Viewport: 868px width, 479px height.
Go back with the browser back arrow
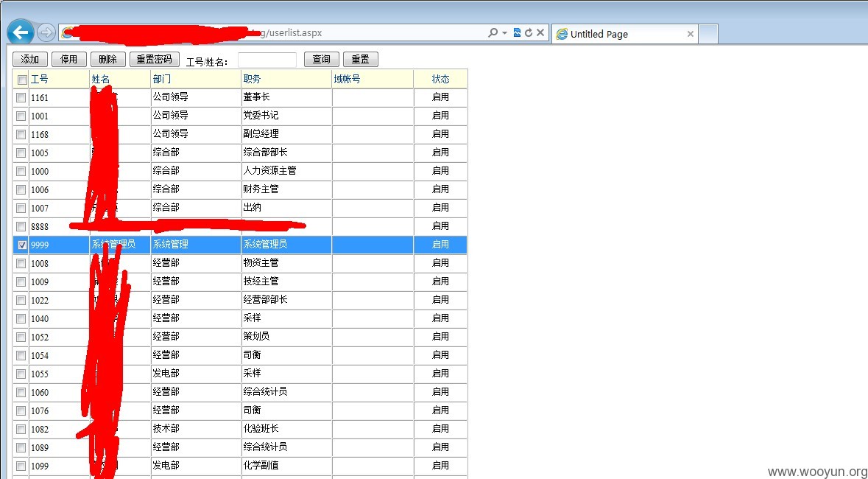tap(21, 32)
